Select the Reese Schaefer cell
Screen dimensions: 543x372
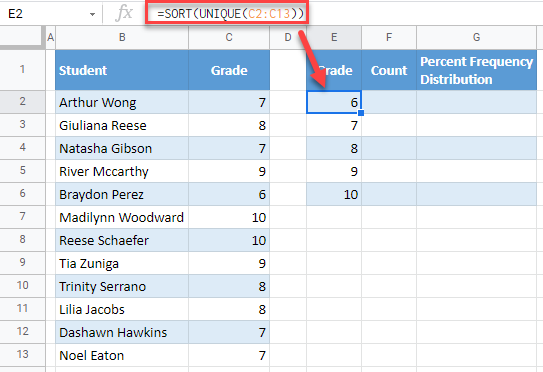tap(122, 240)
